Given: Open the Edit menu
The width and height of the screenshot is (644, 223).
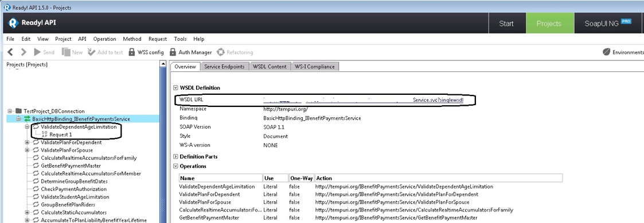Looking at the screenshot, I should point(26,39).
